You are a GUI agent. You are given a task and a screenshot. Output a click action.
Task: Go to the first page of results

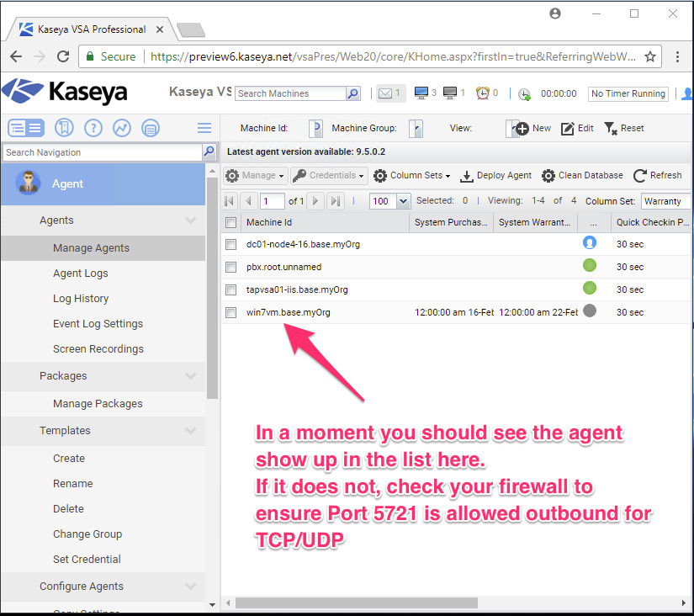pos(230,201)
